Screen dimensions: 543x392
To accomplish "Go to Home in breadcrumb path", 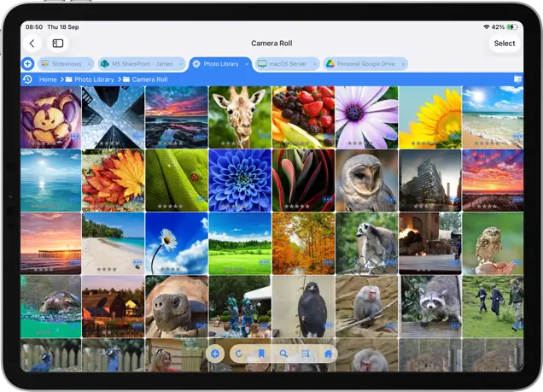I will pyautogui.click(x=48, y=79).
